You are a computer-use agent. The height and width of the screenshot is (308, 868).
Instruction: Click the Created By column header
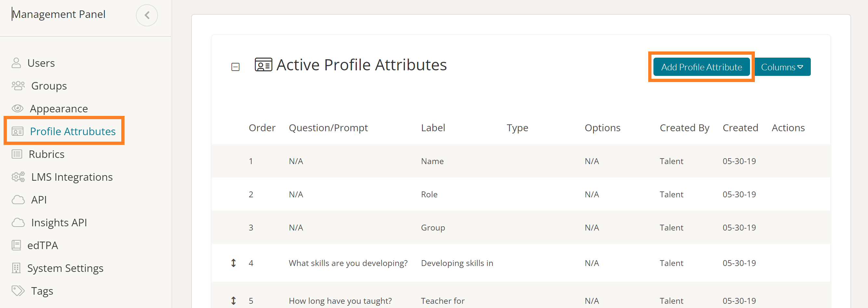coord(684,128)
